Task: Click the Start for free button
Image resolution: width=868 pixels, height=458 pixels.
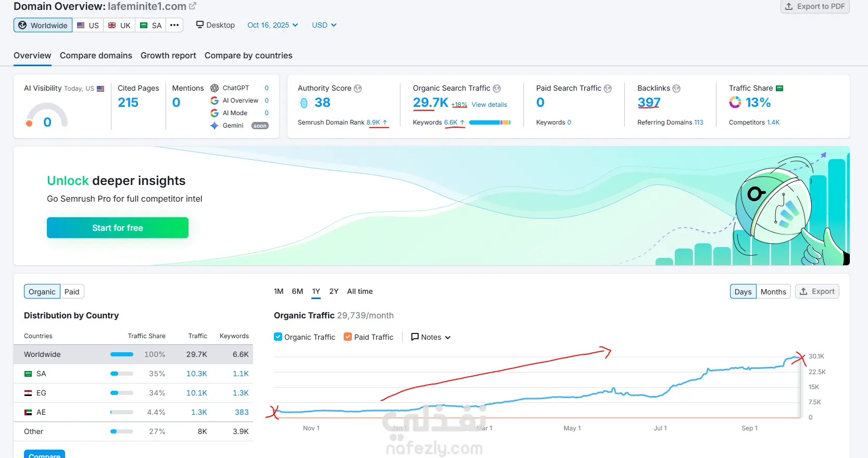Action: click(x=118, y=228)
